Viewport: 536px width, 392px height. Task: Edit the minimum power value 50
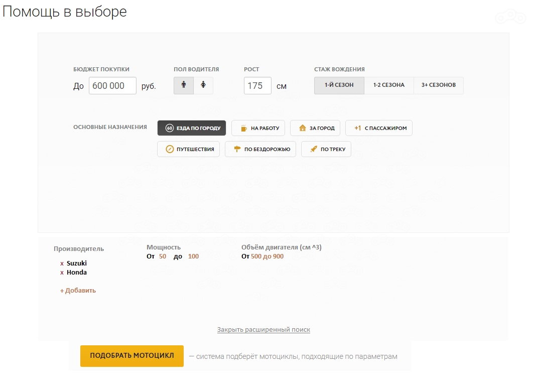[x=163, y=256]
